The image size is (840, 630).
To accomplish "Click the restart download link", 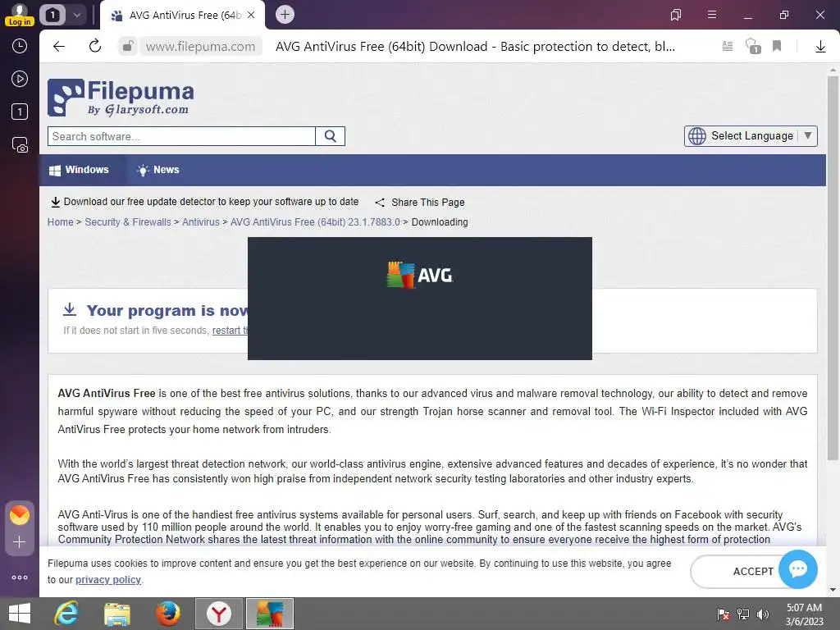I will pyautogui.click(x=230, y=331).
